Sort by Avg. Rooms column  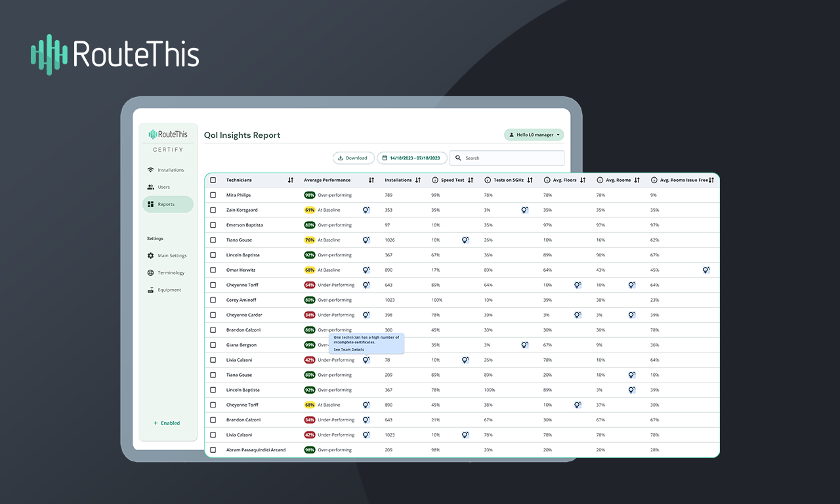click(x=637, y=180)
